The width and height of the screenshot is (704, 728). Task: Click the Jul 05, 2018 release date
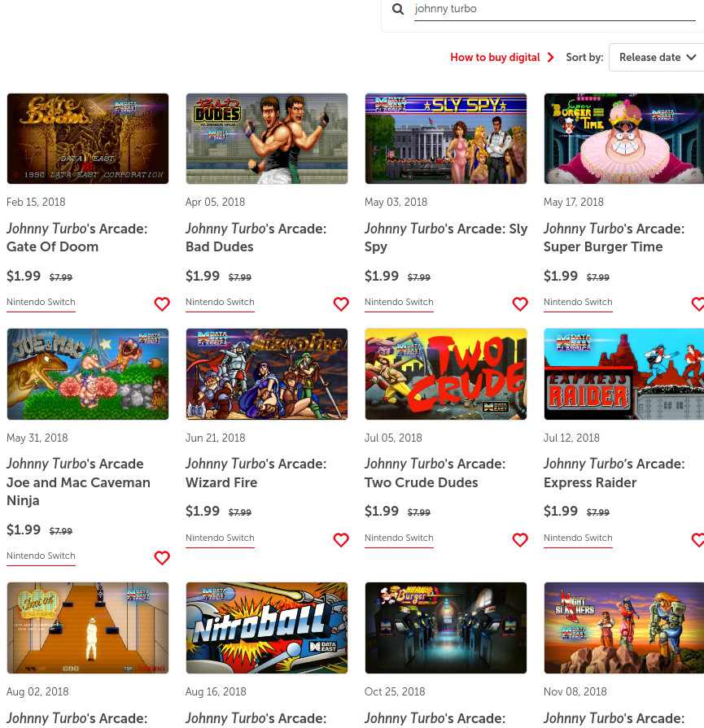[393, 438]
